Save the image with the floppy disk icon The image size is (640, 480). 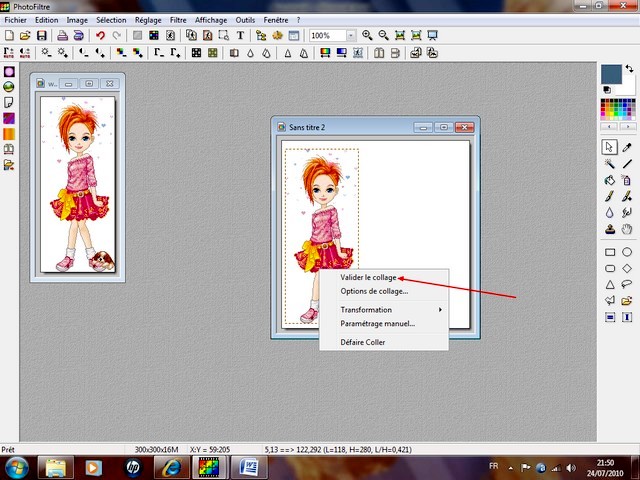click(x=41, y=36)
